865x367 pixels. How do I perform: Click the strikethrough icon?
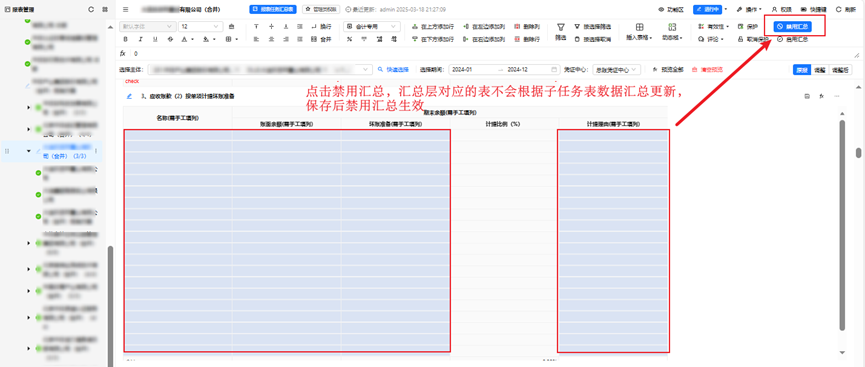(170, 39)
